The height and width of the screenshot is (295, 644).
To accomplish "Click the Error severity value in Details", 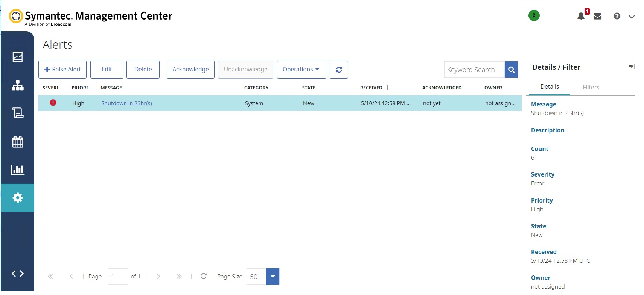I will (537, 183).
